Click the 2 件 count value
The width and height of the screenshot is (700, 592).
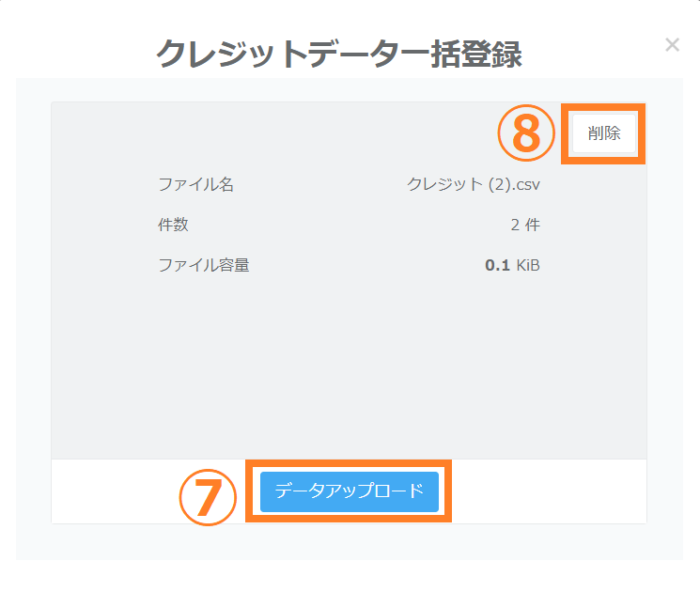point(525,225)
